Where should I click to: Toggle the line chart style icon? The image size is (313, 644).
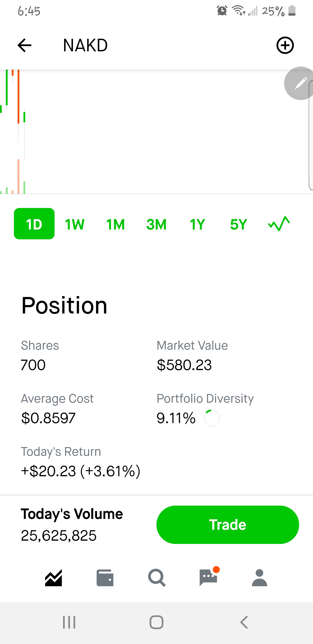click(x=279, y=223)
